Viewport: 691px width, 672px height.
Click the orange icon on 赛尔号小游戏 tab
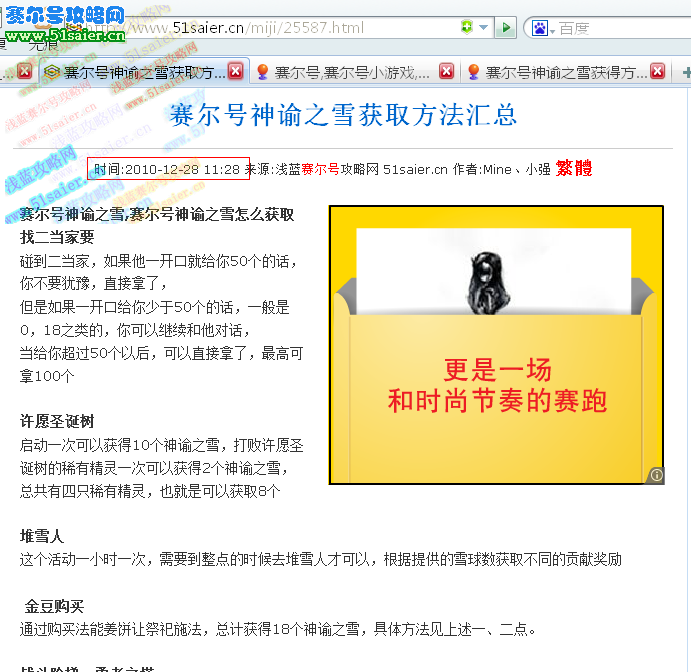coord(263,71)
